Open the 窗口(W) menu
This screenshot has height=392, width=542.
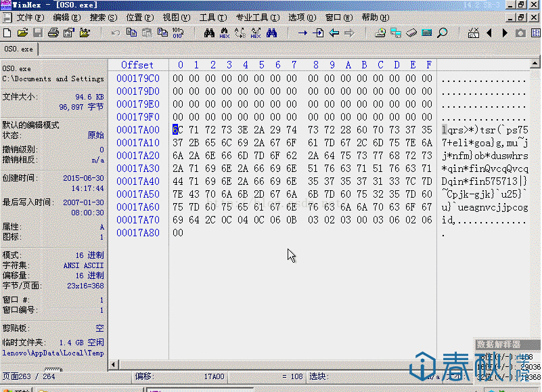pyautogui.click(x=339, y=18)
